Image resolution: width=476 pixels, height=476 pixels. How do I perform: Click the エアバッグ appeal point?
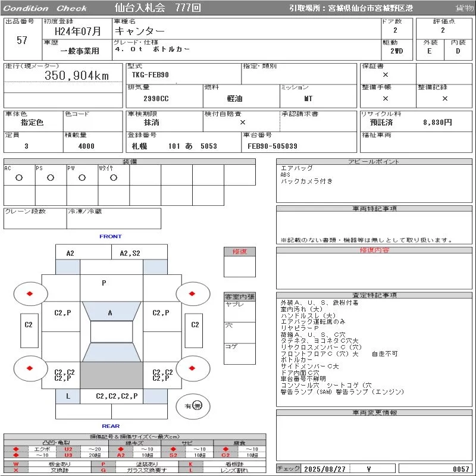pos(296,168)
